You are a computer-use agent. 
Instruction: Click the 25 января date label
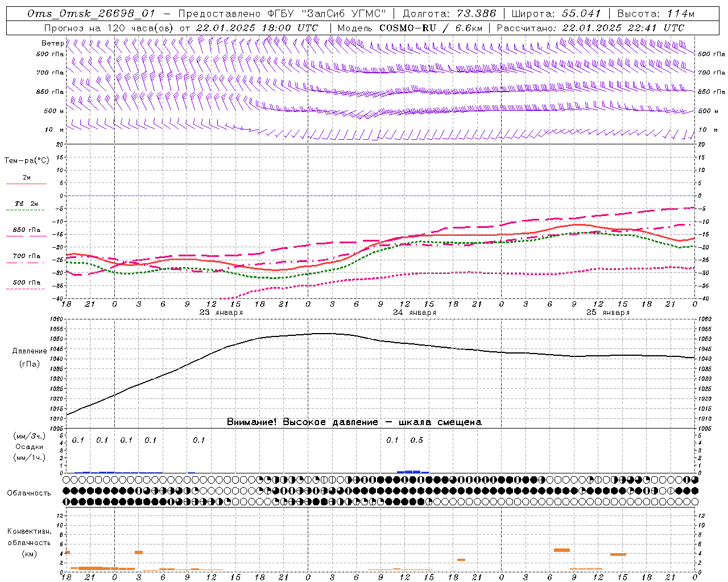[x=608, y=313]
